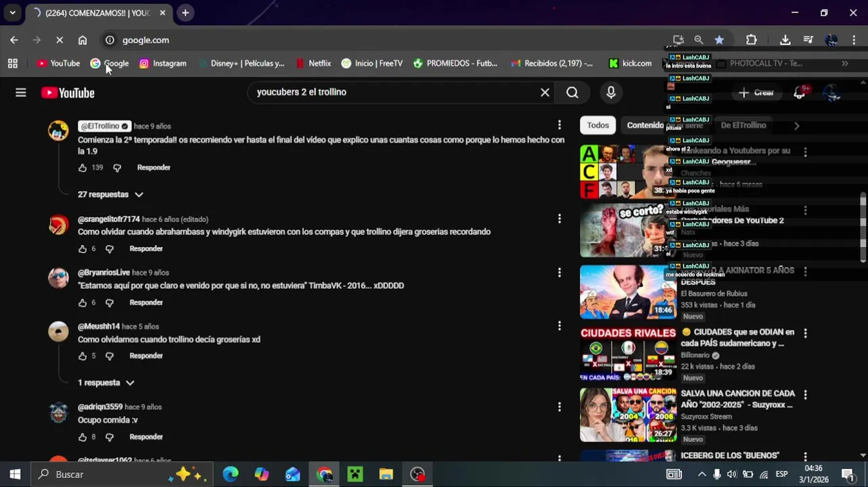Click the magnifier search button

coord(572,93)
